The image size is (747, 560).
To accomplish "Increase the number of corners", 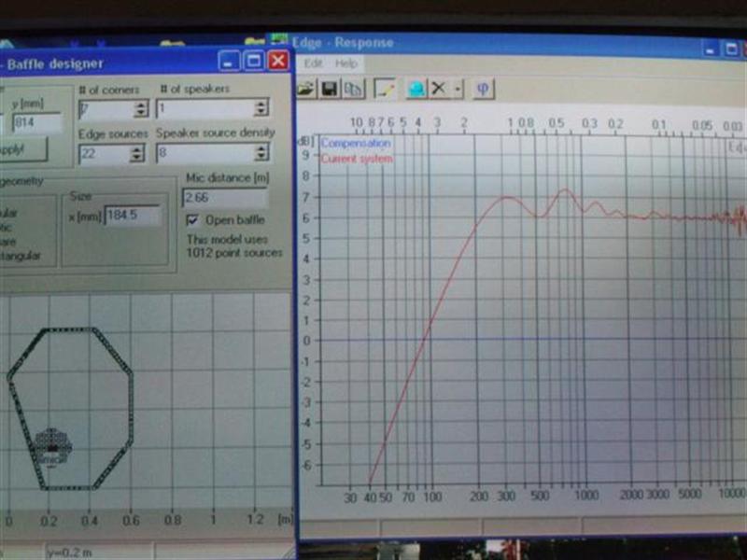I will [x=141, y=105].
